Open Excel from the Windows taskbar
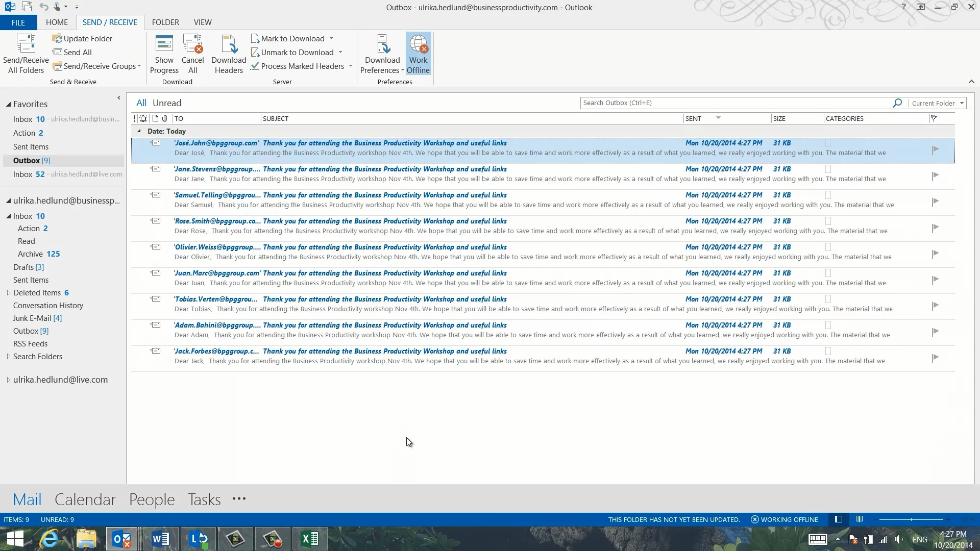 tap(310, 539)
